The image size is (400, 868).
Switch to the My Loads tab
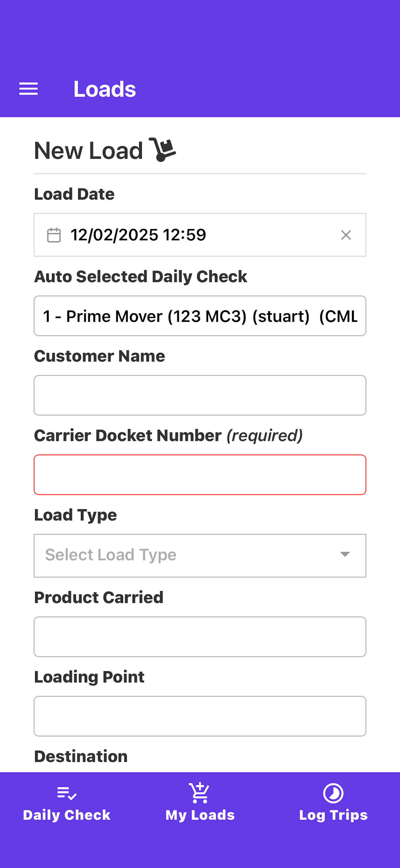200,802
